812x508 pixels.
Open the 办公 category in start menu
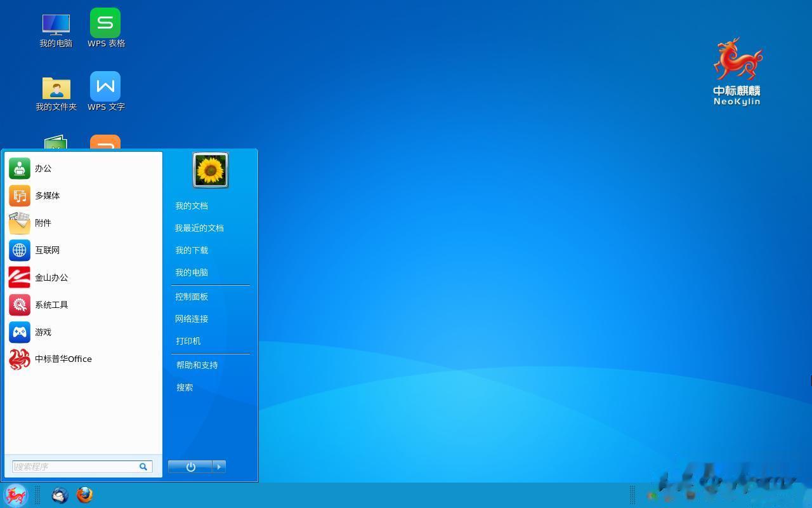click(83, 168)
